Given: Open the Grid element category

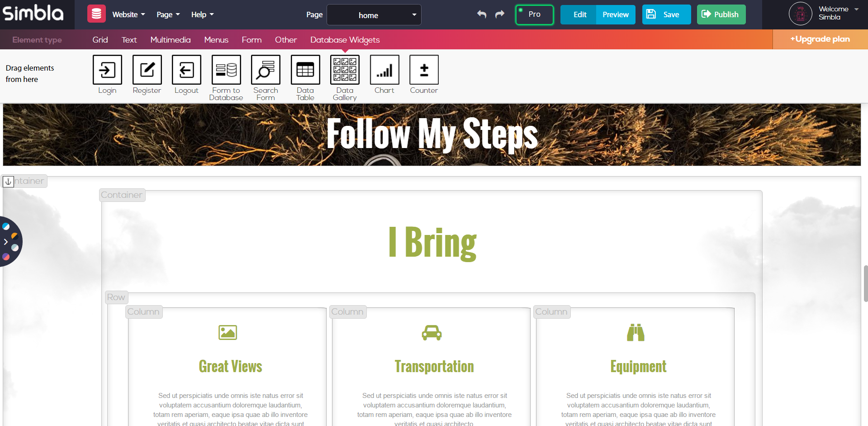Looking at the screenshot, I should [100, 40].
